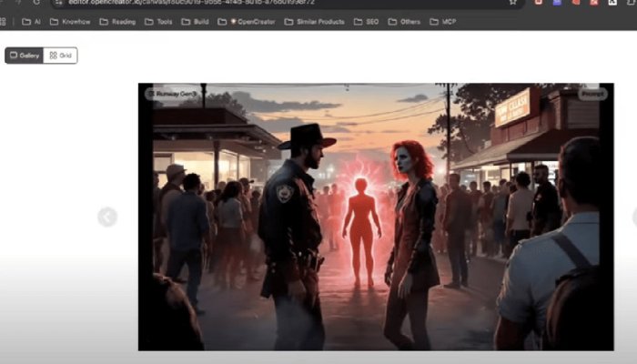The image size is (637, 364).
Task: Switch to Grid view
Action: pyautogui.click(x=60, y=56)
